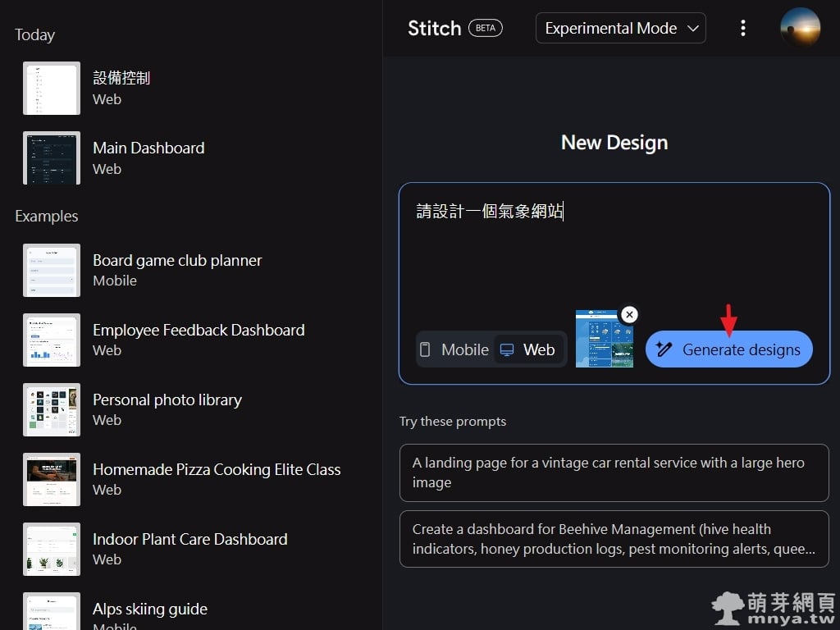The width and height of the screenshot is (840, 630).
Task: Click the BETA badge
Action: pyautogui.click(x=486, y=28)
